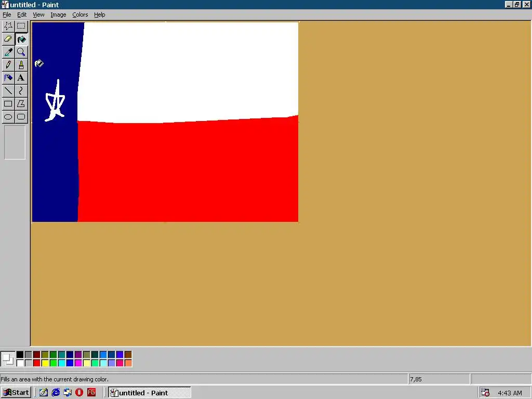
Task: Select the Curve tool
Action: pos(21,90)
